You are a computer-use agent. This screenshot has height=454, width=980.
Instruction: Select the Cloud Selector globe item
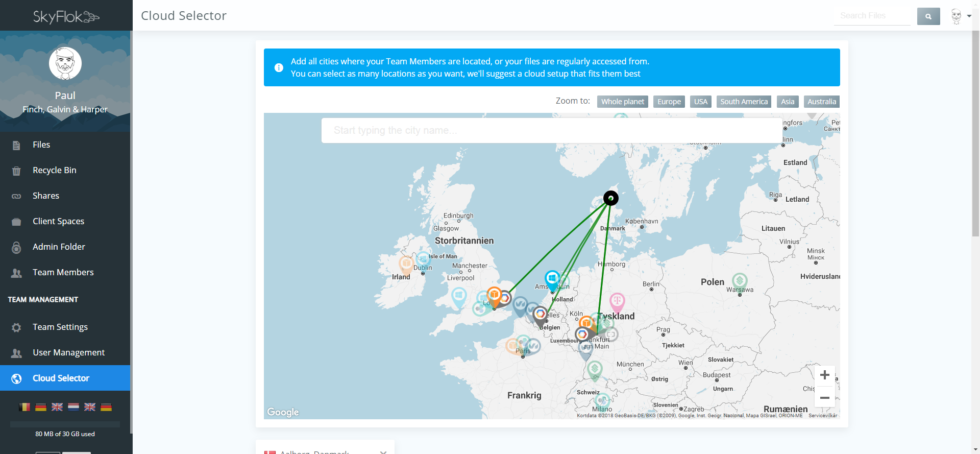(65, 378)
